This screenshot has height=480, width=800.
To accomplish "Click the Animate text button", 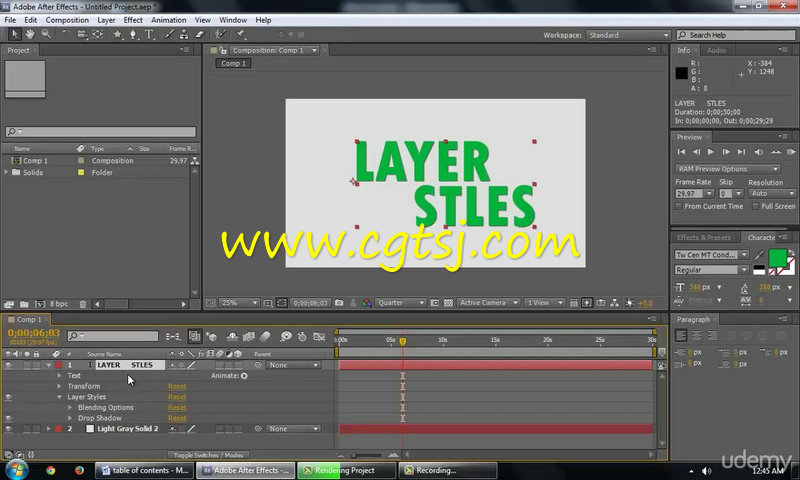I will 244,376.
